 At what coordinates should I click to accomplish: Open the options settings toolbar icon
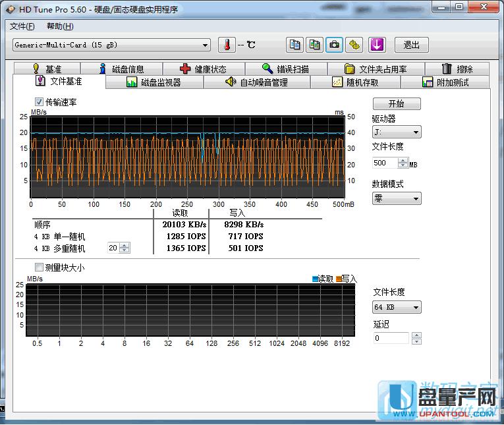(355, 45)
